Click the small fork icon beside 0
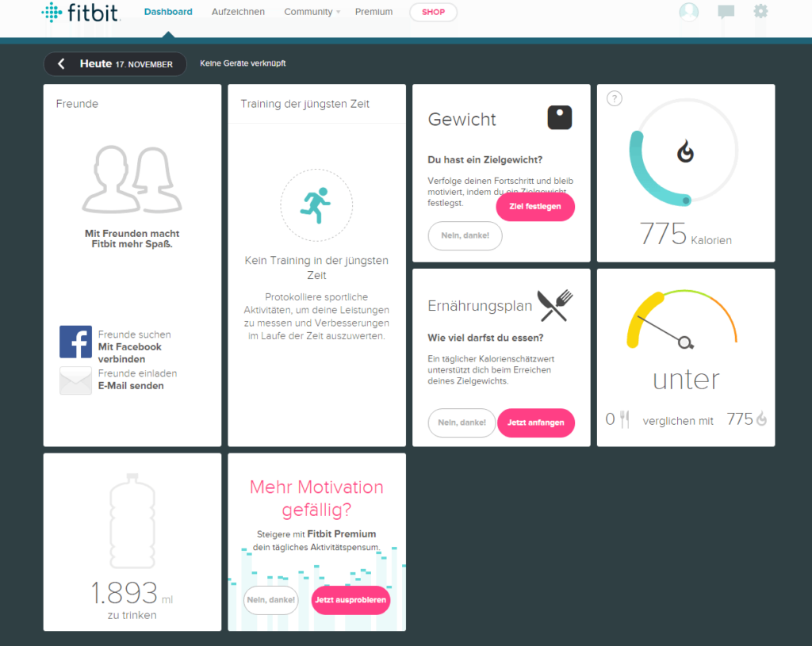Viewport: 812px width, 646px height. tap(625, 419)
